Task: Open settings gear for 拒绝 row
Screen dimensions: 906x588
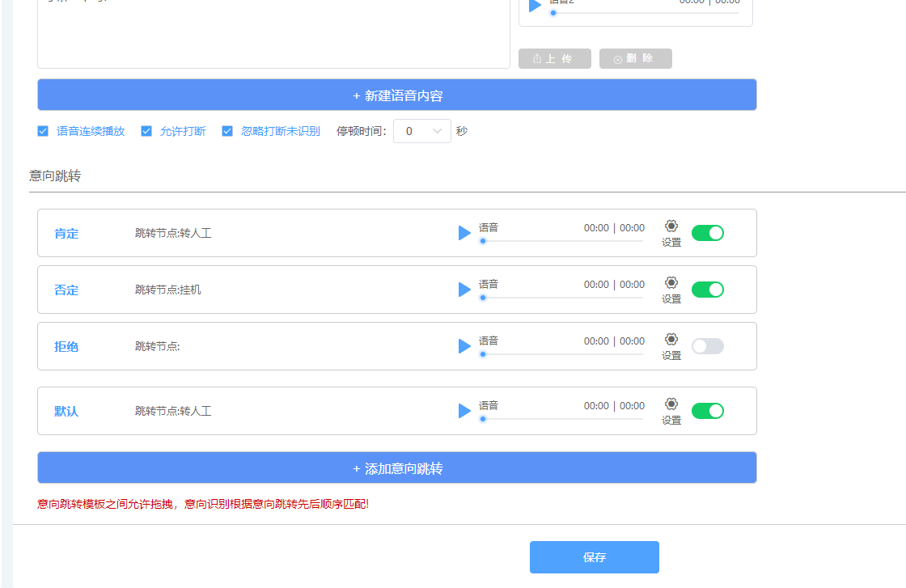Action: pos(671,339)
